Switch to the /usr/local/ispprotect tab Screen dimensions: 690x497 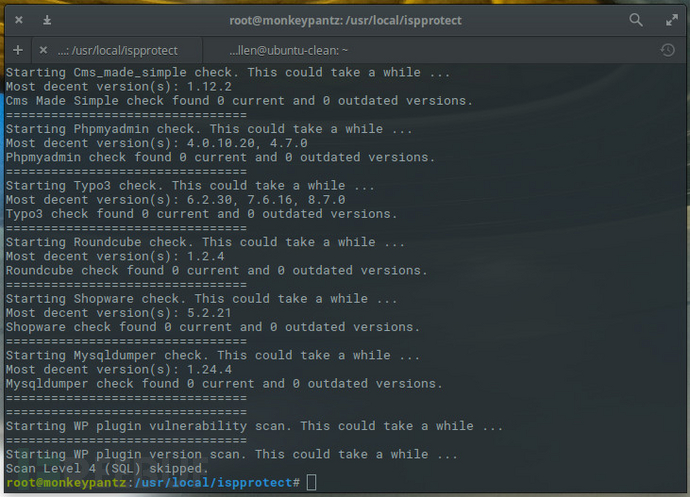click(117, 51)
